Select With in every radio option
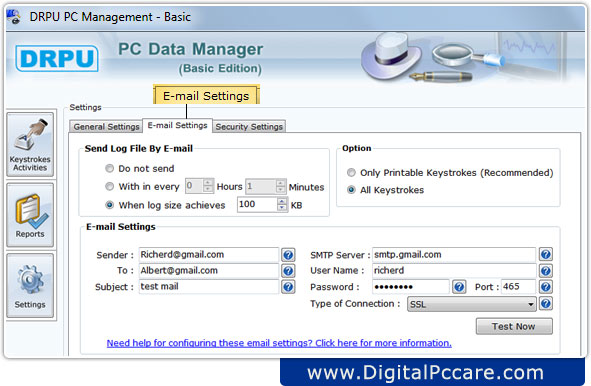 point(110,187)
